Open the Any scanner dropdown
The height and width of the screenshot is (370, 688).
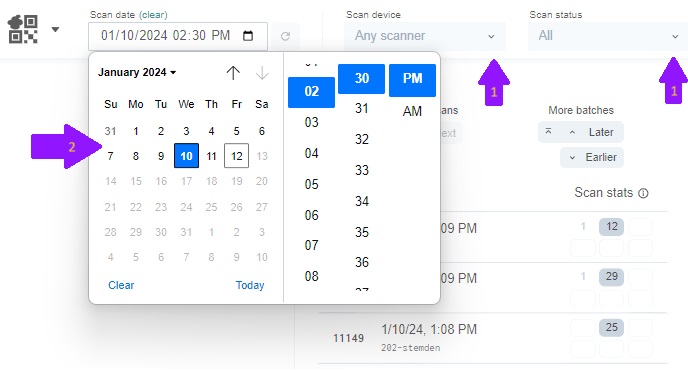tap(425, 36)
